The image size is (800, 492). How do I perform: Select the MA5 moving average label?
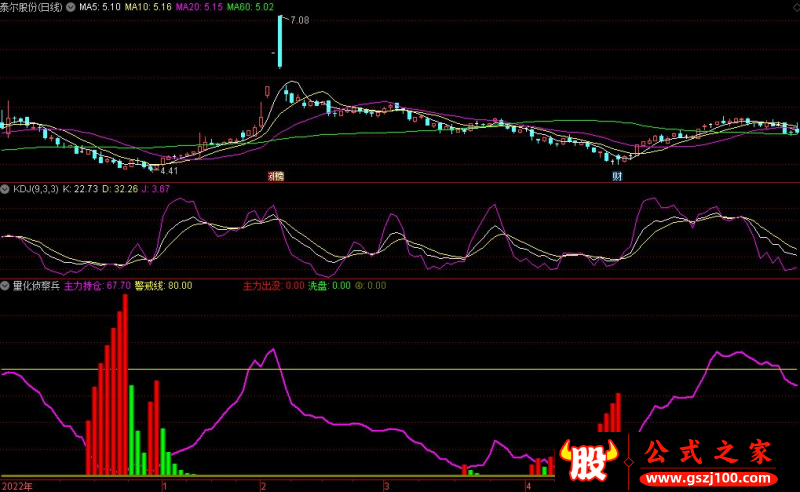tap(102, 7)
